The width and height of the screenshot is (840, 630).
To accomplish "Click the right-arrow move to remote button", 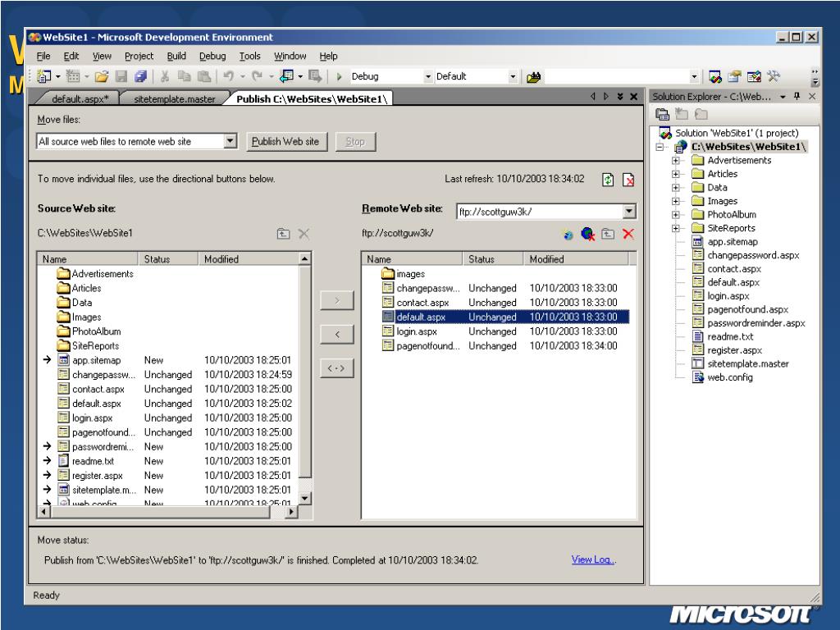I will (337, 300).
